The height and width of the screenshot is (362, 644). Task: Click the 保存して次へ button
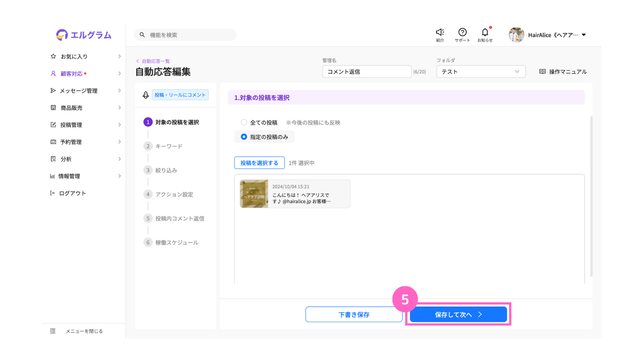(458, 314)
